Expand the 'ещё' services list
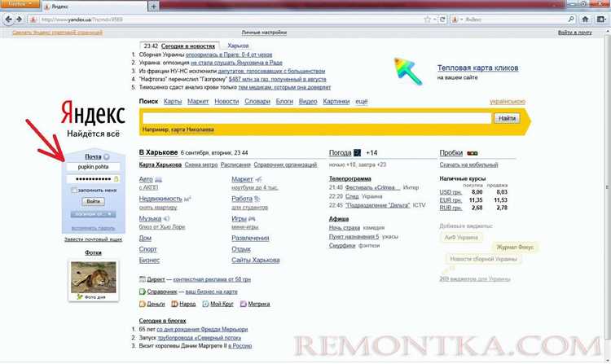 (361, 101)
